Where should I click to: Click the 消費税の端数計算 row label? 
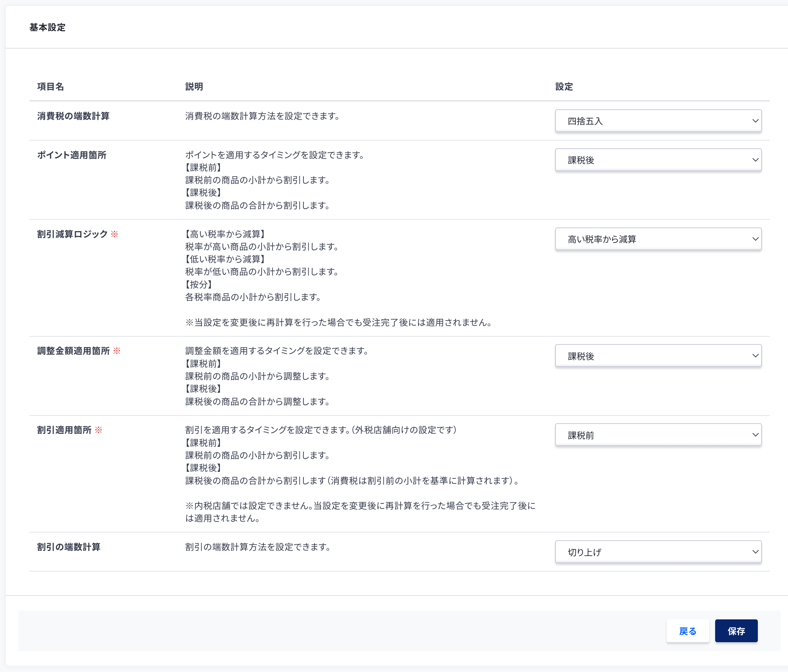coord(74,116)
